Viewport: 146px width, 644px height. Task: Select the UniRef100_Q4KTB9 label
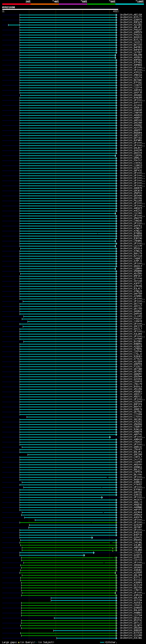[131, 294]
